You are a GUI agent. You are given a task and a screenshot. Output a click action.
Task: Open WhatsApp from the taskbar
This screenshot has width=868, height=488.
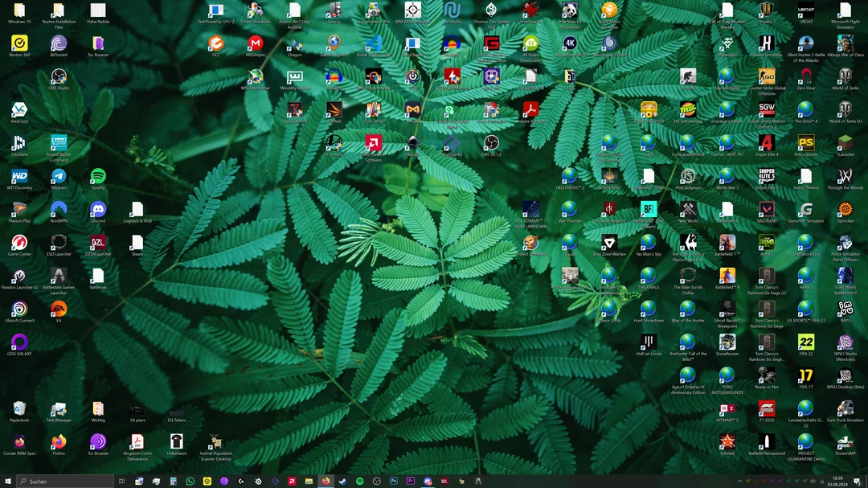click(190, 481)
